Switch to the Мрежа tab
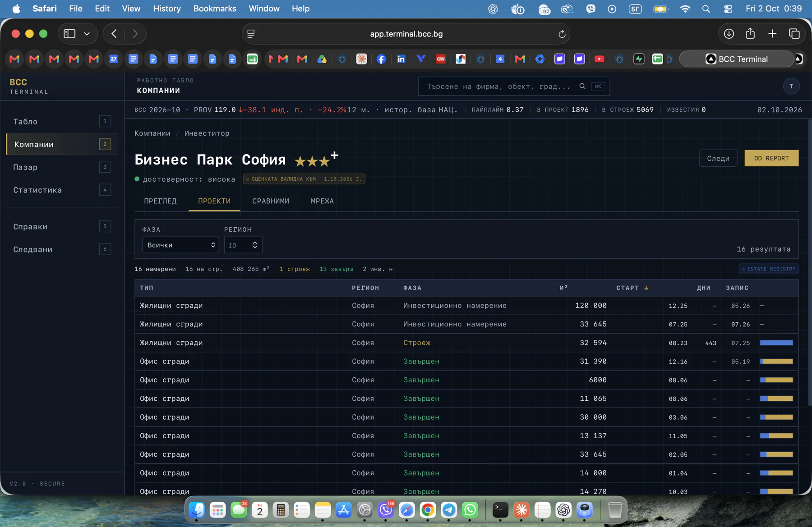Image resolution: width=812 pixels, height=527 pixels. click(x=322, y=201)
